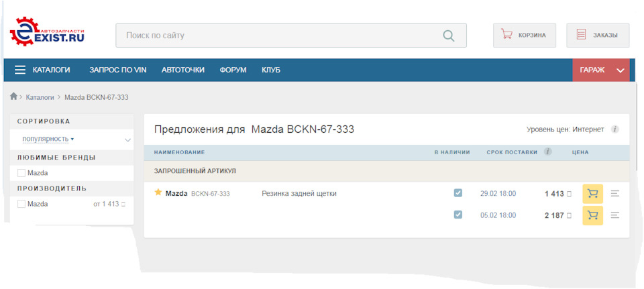Screen dimensions: 644x289
Task: Open the Клуб menu item
Action: (271, 70)
